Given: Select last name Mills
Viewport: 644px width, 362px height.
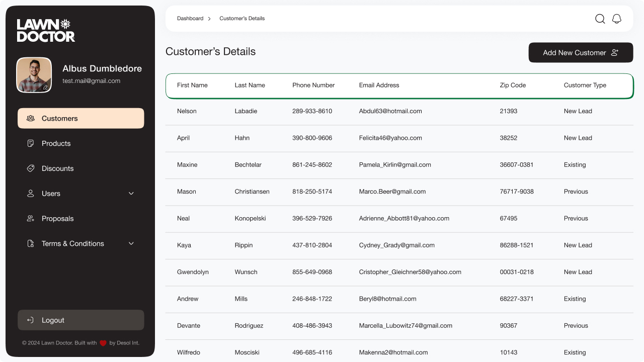Looking at the screenshot, I should click(241, 299).
